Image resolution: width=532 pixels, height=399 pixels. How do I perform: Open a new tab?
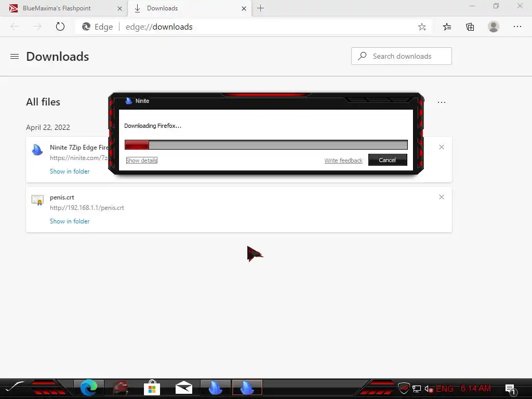point(260,8)
